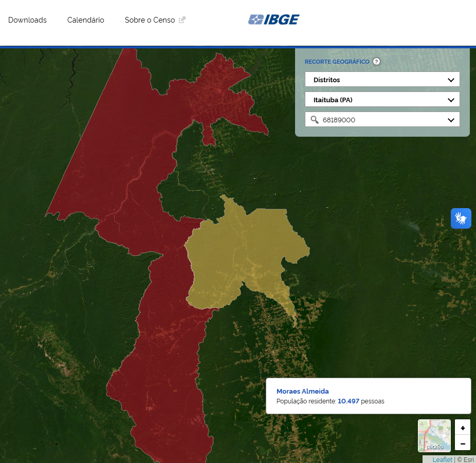Image resolution: width=476 pixels, height=463 pixels.
Task: Zoom in with the plus button
Action: [463, 428]
